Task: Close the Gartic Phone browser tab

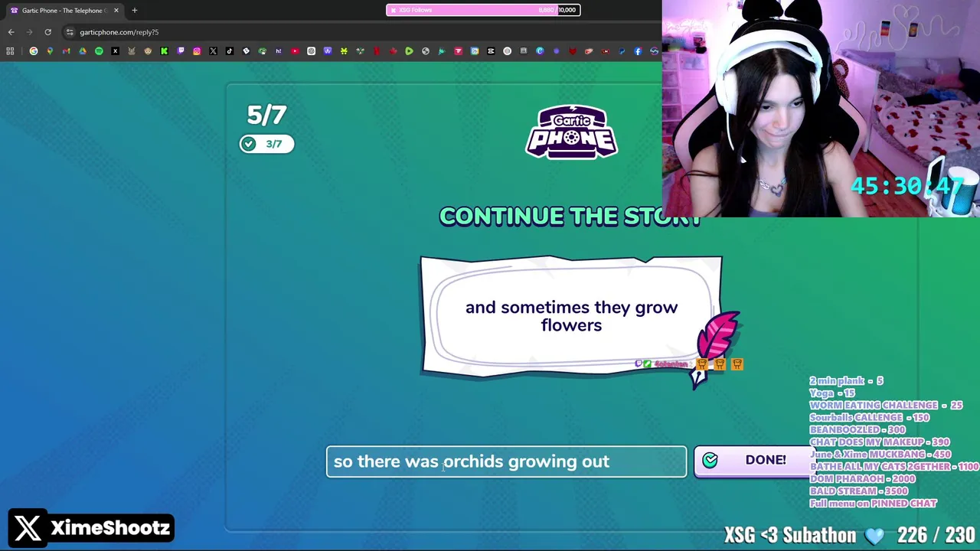Action: point(116,11)
